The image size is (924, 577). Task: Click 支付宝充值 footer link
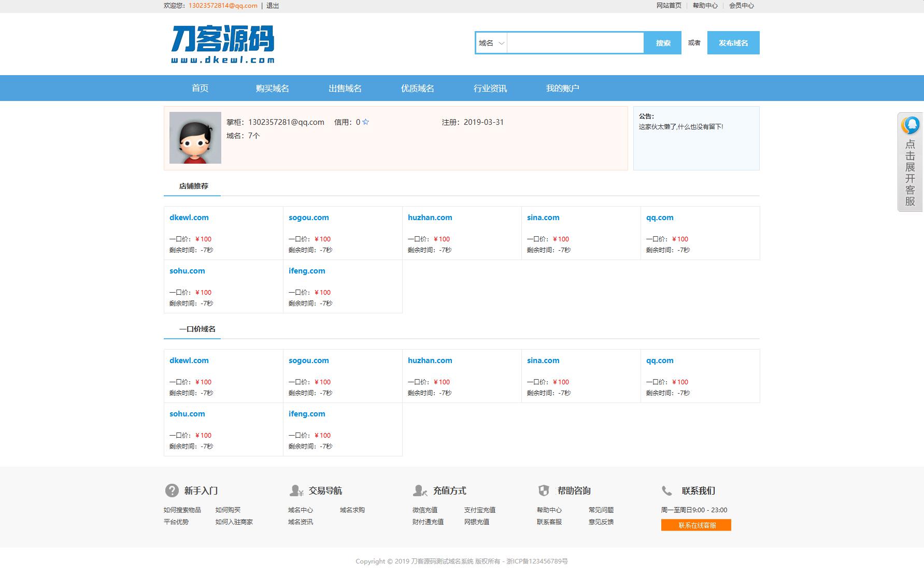coord(480,510)
